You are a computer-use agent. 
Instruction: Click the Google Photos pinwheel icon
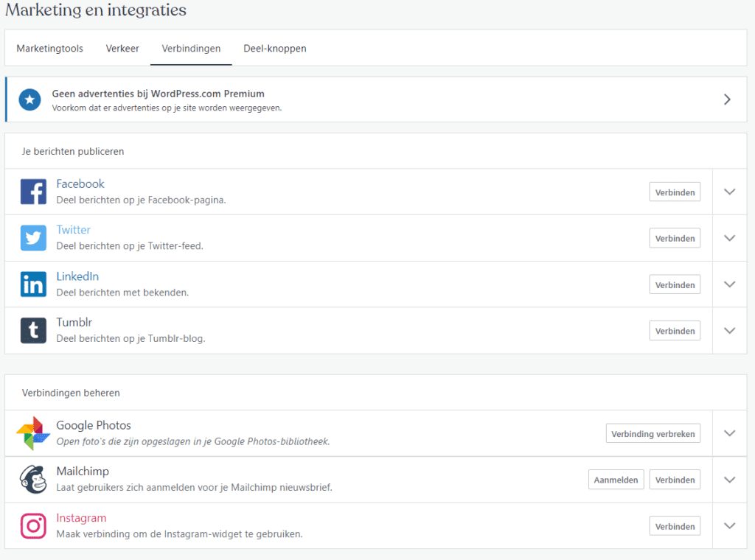[x=33, y=433]
